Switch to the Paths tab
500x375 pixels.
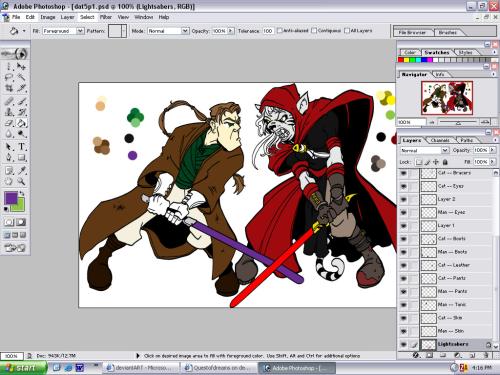(467, 140)
